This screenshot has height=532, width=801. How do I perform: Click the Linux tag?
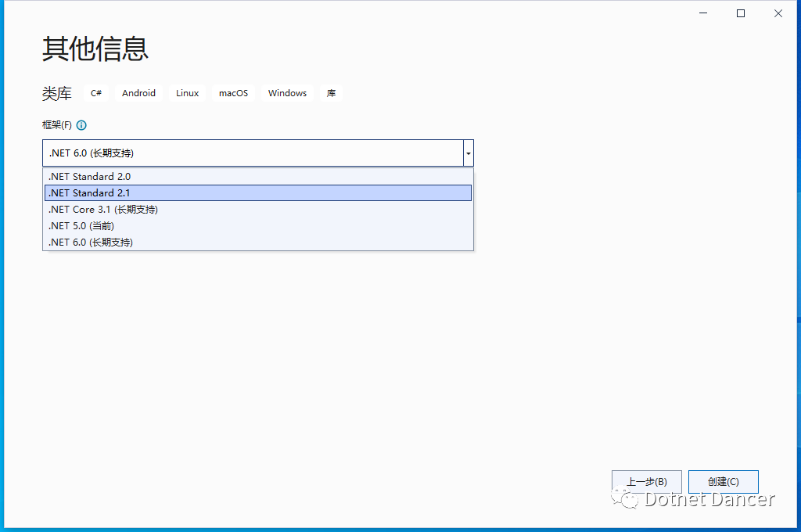pos(188,93)
